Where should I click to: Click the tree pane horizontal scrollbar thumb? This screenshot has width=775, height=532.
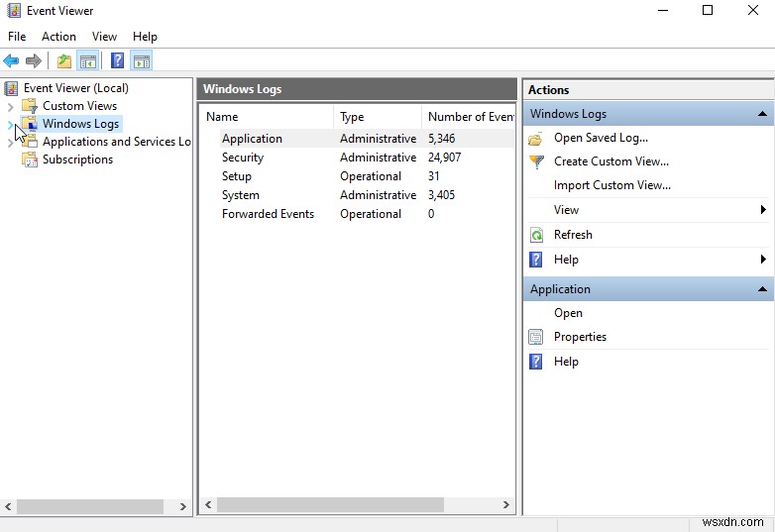90,506
